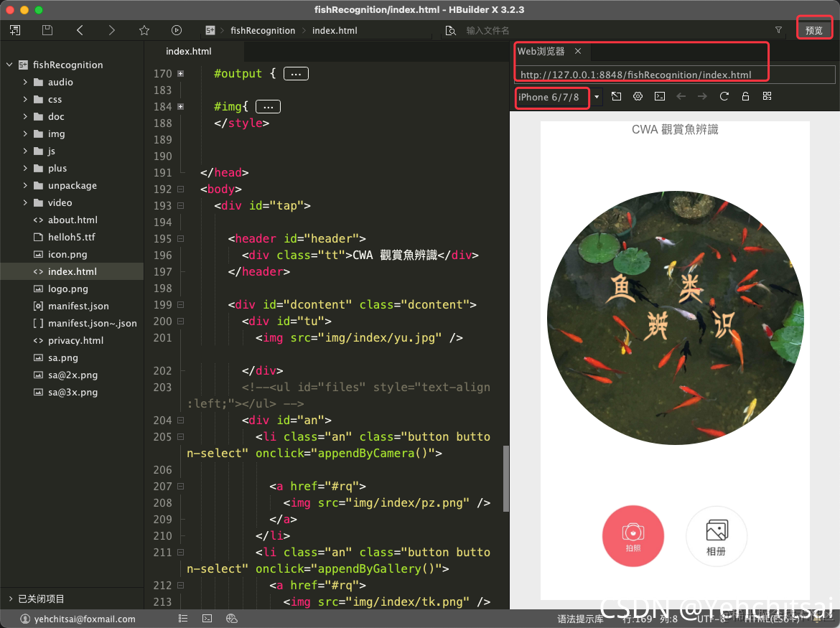
Task: Save the file with the save icon
Action: pos(47,31)
